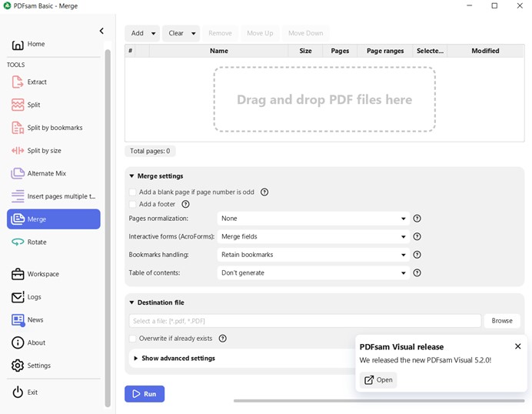This screenshot has height=414, width=532.
Task: Click the Move Down button
Action: [x=306, y=33]
